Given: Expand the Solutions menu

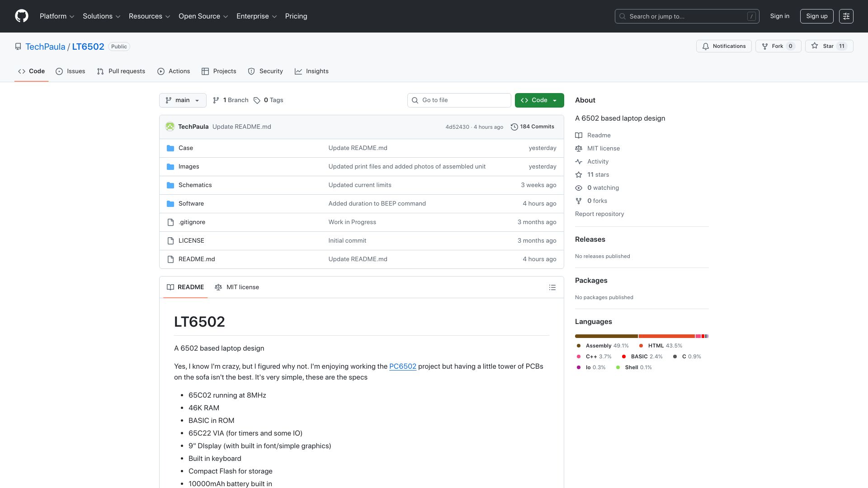Looking at the screenshot, I should [102, 16].
